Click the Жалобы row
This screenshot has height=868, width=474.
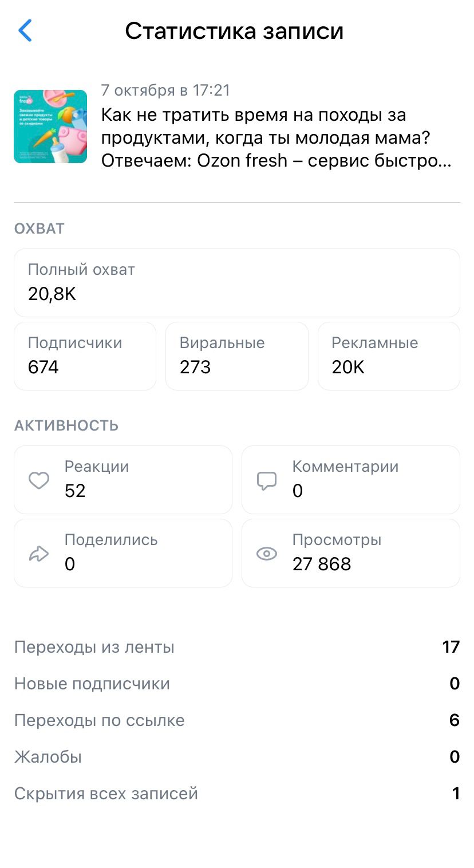(x=236, y=757)
